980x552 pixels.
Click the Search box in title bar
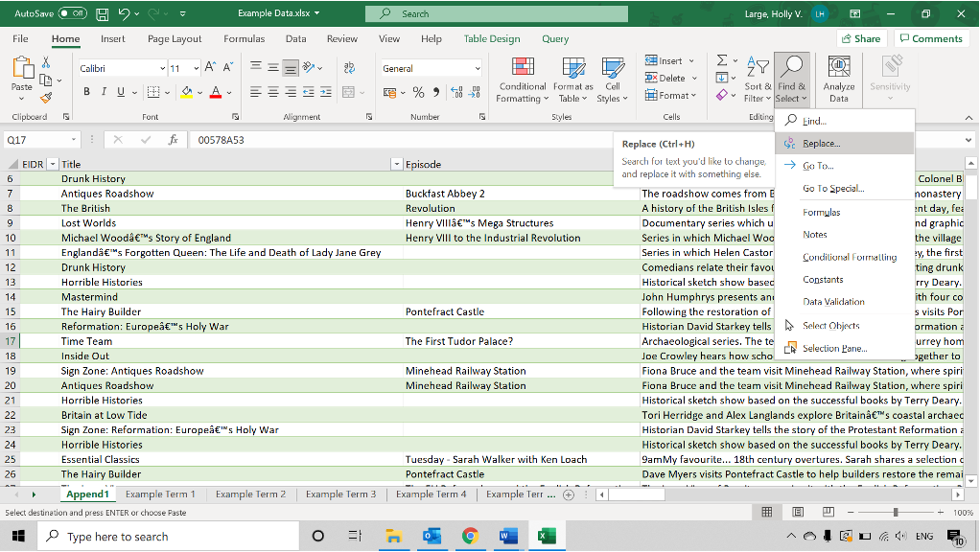tap(497, 13)
